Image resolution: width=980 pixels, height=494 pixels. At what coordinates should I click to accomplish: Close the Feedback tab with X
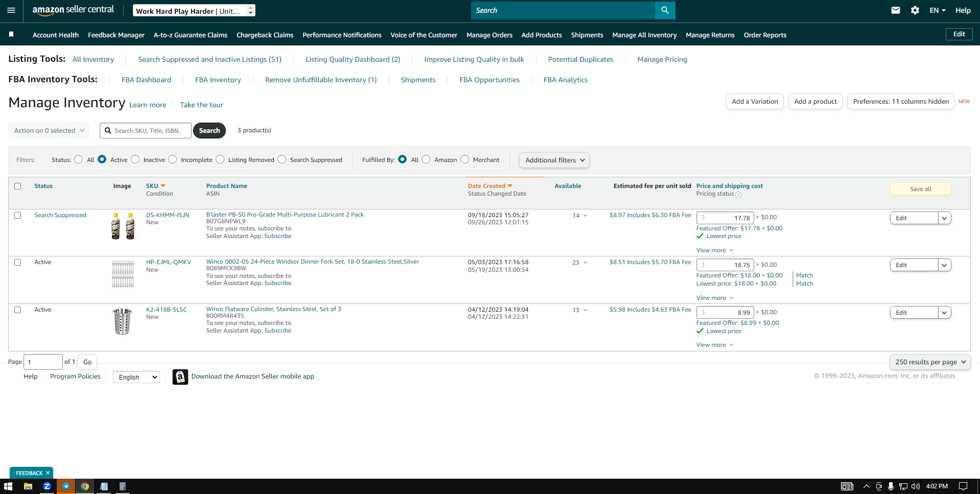pyautogui.click(x=48, y=473)
